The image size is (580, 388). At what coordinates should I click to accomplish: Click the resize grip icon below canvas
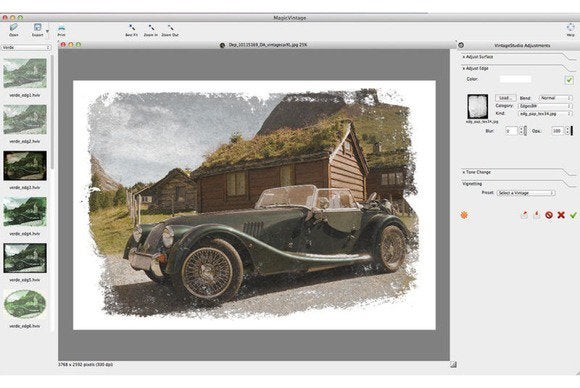(x=453, y=364)
